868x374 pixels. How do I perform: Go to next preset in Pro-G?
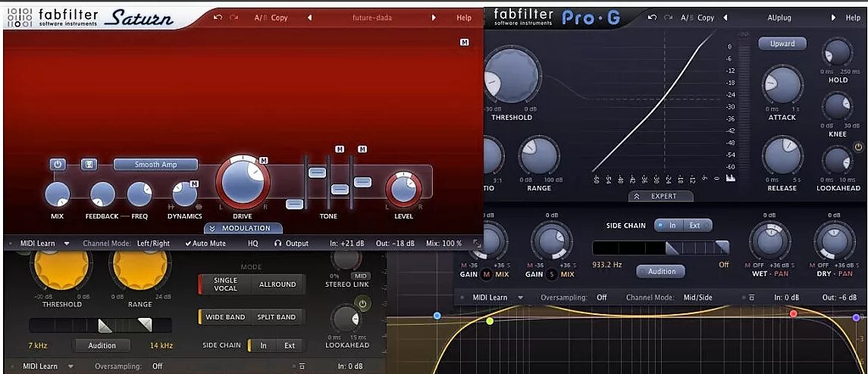pos(833,17)
